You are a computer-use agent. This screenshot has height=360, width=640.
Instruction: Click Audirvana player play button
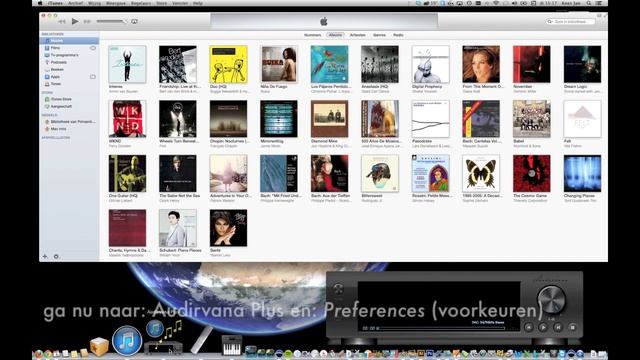pos(543,327)
